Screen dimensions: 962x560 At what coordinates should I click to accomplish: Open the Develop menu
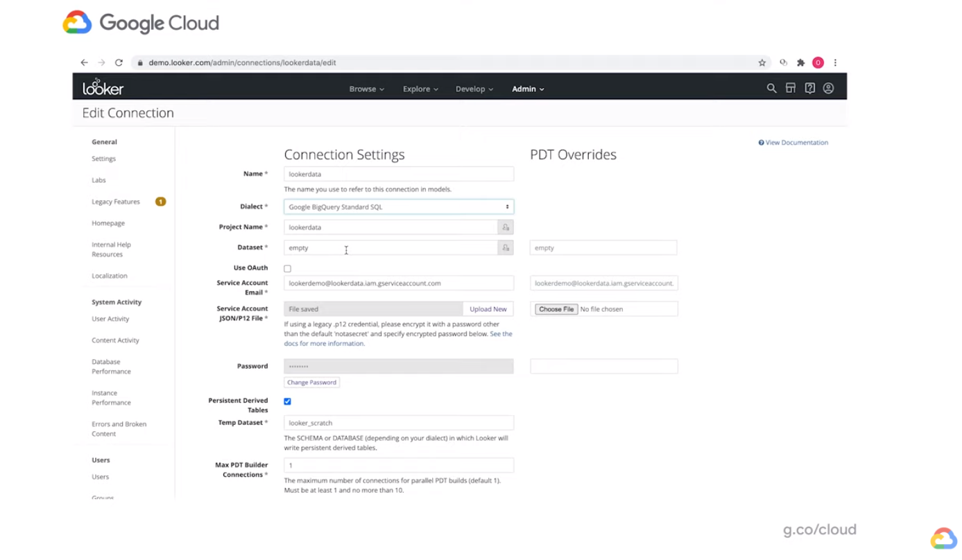coord(474,89)
